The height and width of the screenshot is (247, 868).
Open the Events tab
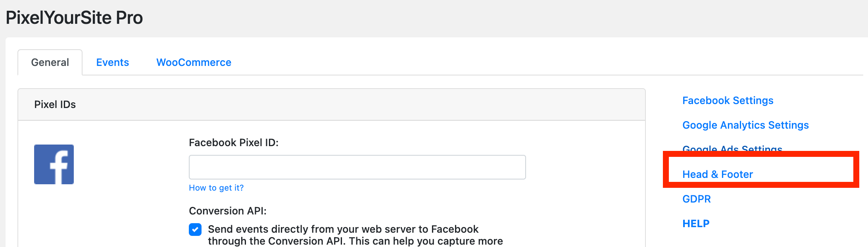coord(113,62)
